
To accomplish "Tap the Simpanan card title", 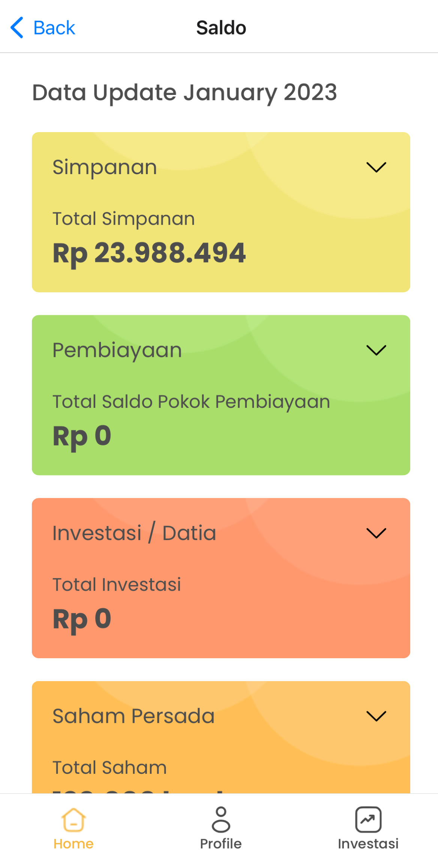I will pyautogui.click(x=105, y=167).
